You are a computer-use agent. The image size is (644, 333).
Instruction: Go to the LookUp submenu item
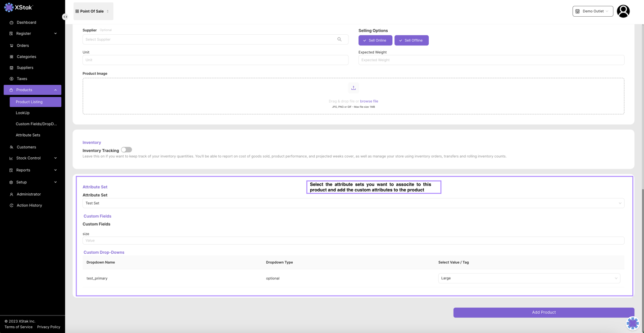click(23, 113)
